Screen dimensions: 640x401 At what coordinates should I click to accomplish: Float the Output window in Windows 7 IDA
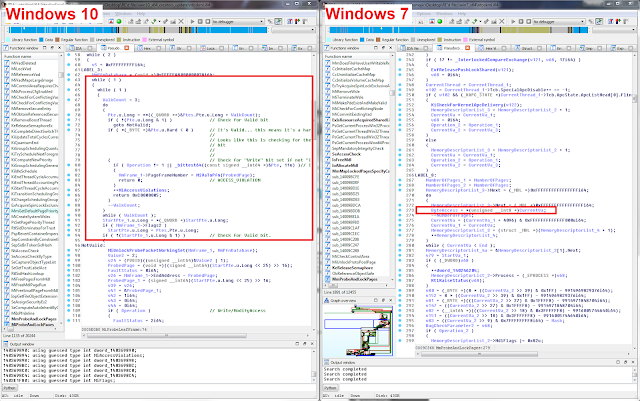point(626,362)
